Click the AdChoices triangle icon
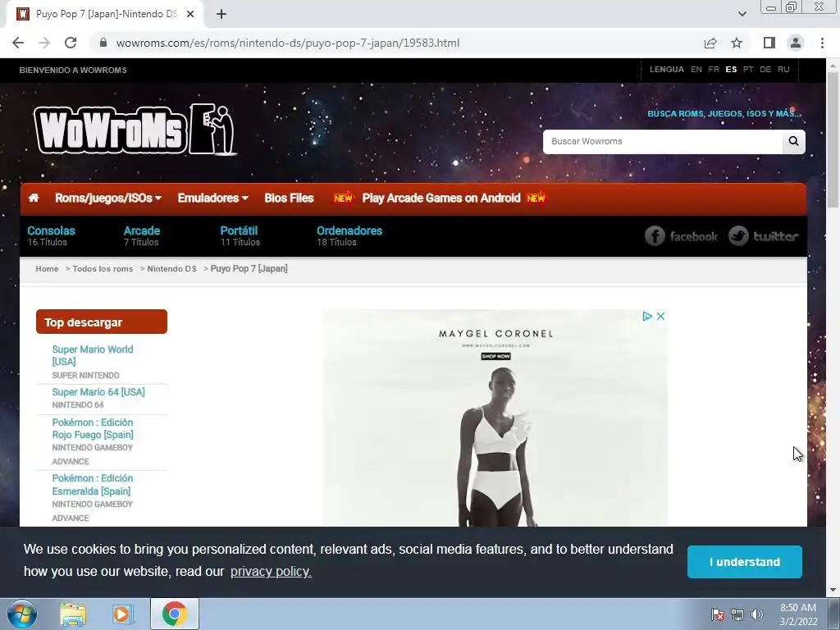The height and width of the screenshot is (630, 840). (647, 316)
